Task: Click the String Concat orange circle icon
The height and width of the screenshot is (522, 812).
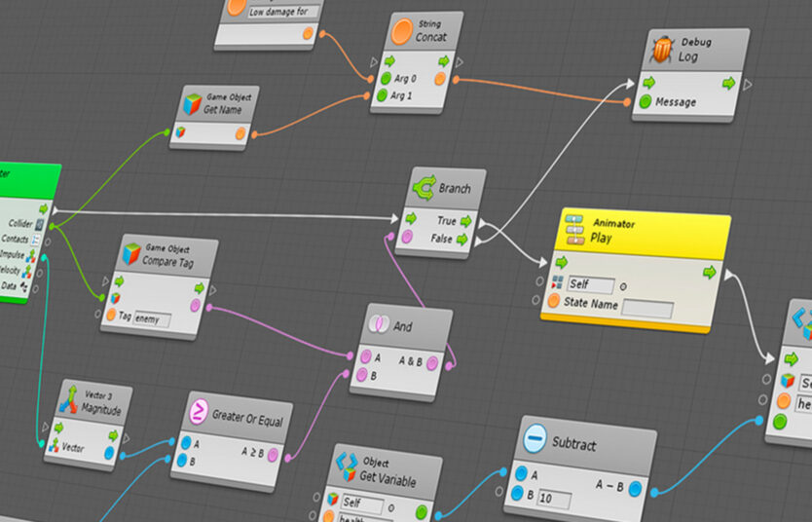Action: coord(402,31)
